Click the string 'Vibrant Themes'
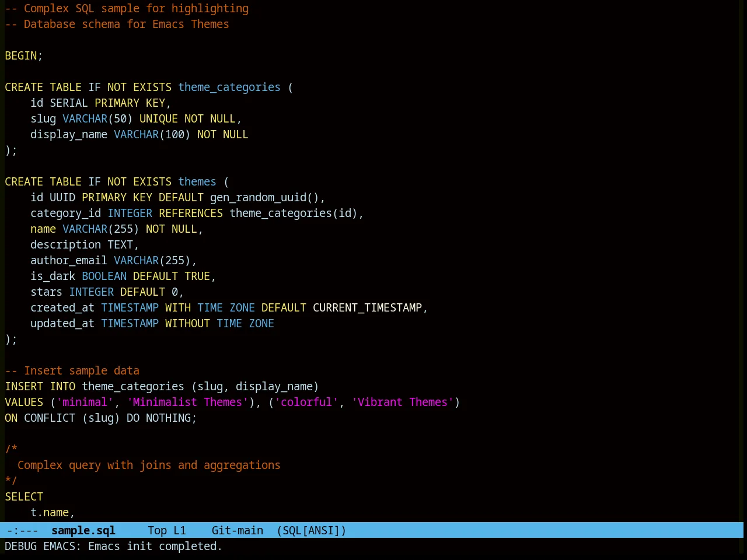Screen dimensions: 747x560 point(403,402)
